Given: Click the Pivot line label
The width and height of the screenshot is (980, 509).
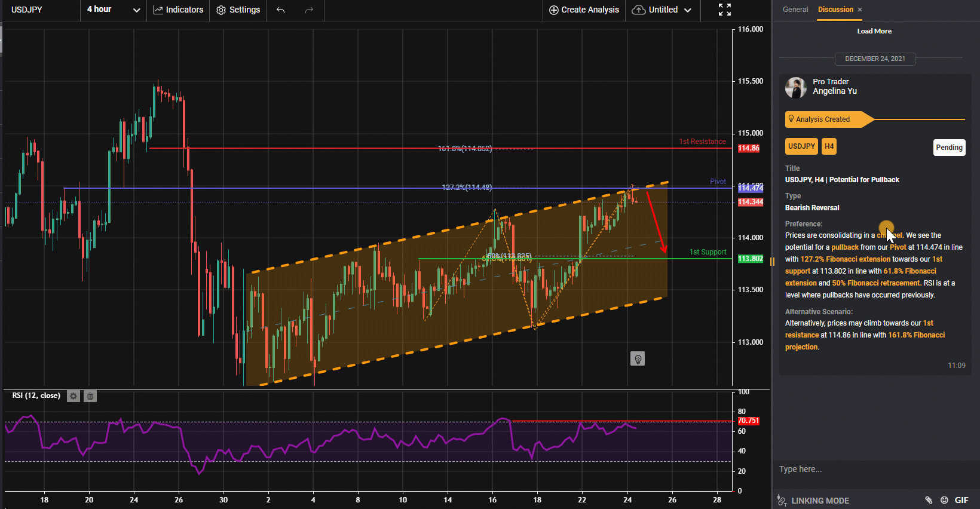Looking at the screenshot, I should [718, 182].
